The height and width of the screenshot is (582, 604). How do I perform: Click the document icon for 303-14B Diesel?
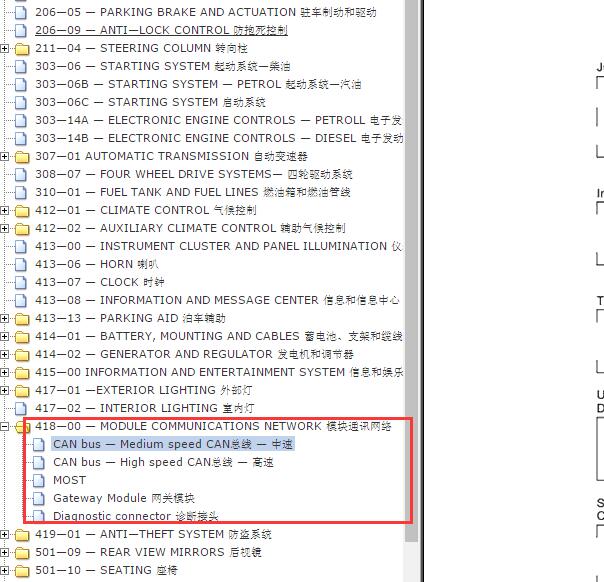coord(21,138)
